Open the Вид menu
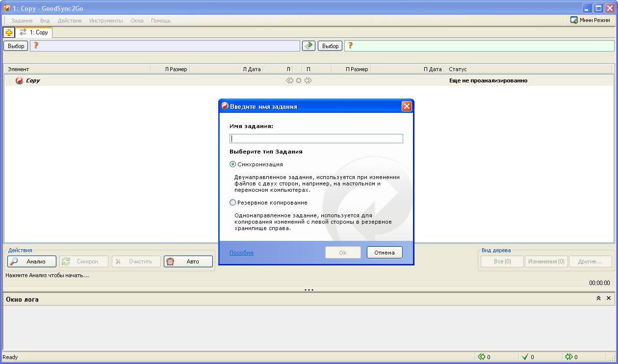 (x=45, y=21)
